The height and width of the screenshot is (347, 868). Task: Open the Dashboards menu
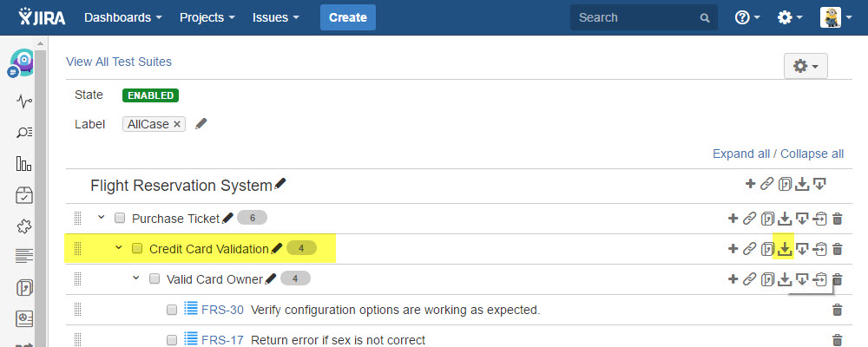pyautogui.click(x=122, y=17)
